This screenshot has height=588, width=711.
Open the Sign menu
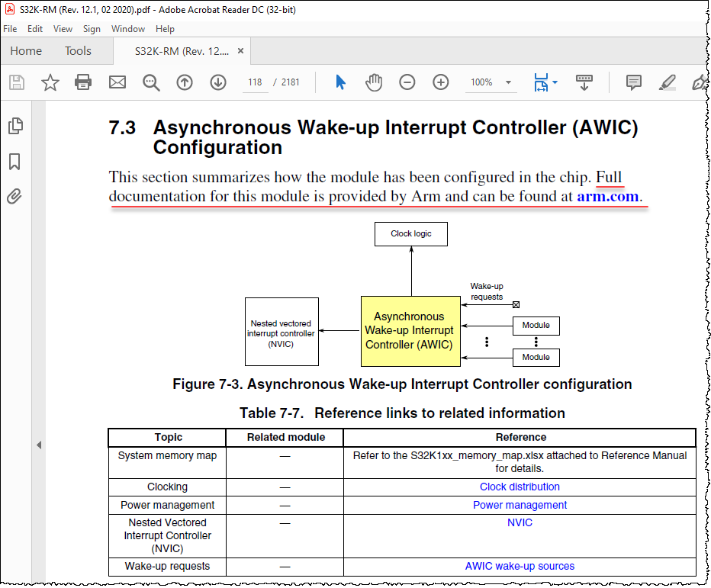coord(92,29)
